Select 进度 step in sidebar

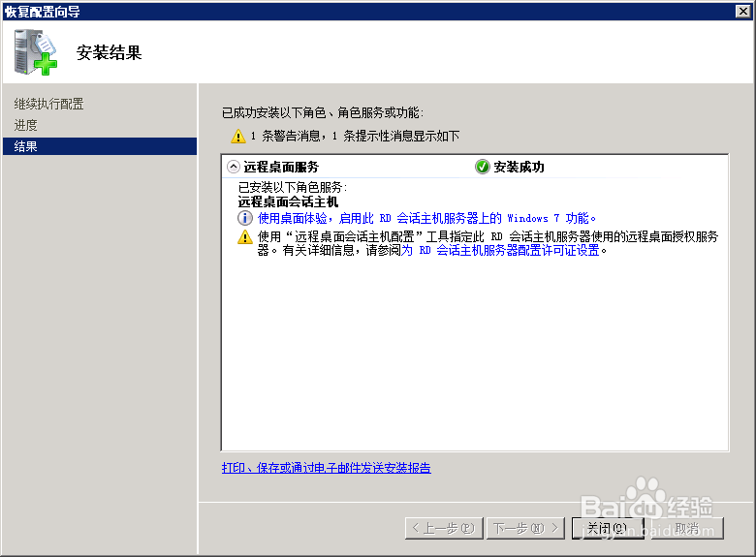[x=25, y=125]
